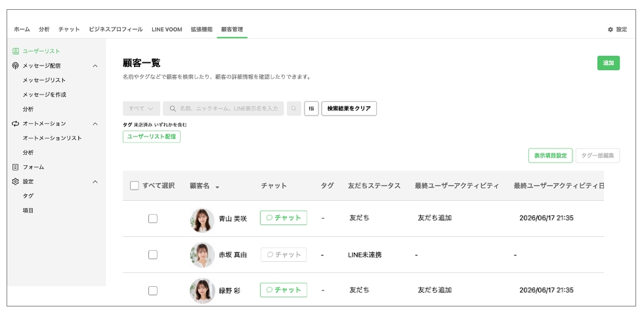This screenshot has height=315, width=644.
Task: Collapse the オートメーション section chevron
Action: click(95, 123)
